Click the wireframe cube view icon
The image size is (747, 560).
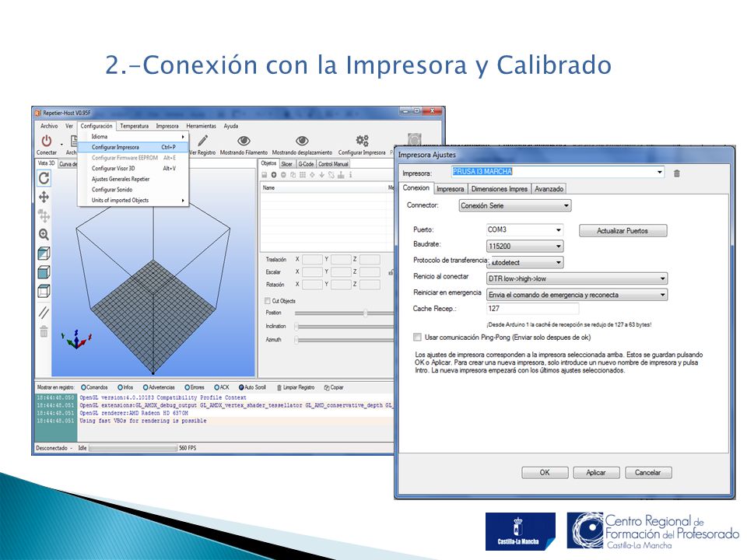click(44, 291)
